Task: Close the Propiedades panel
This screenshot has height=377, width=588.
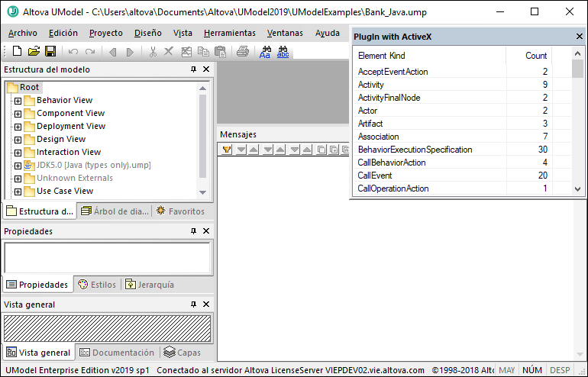Action: pos(206,231)
